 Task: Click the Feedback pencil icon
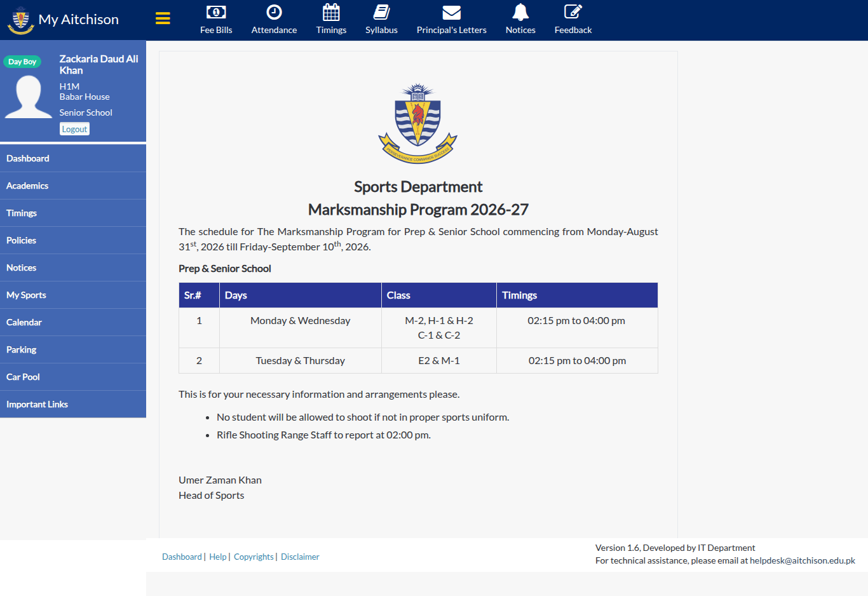pyautogui.click(x=573, y=12)
